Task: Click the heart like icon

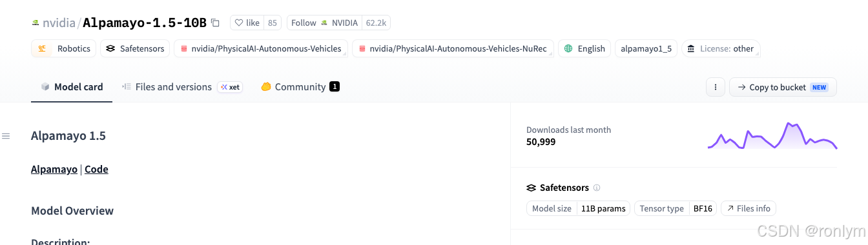Action: pyautogui.click(x=238, y=23)
